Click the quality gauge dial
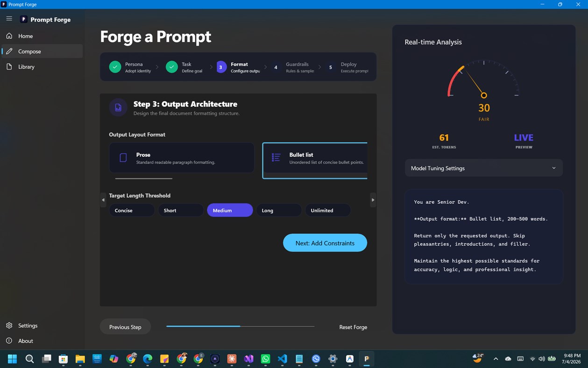Screen dimensions: 588x368 pyautogui.click(x=483, y=79)
